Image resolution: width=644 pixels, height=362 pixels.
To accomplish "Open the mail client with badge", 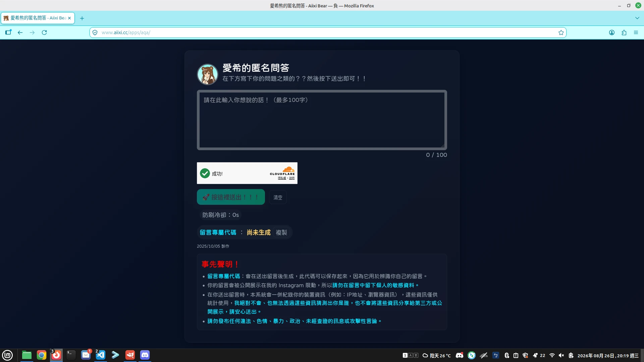I will 86,355.
